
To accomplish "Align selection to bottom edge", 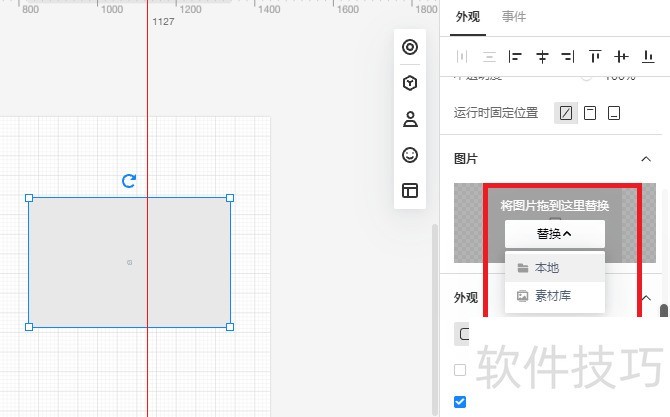I will (x=648, y=56).
